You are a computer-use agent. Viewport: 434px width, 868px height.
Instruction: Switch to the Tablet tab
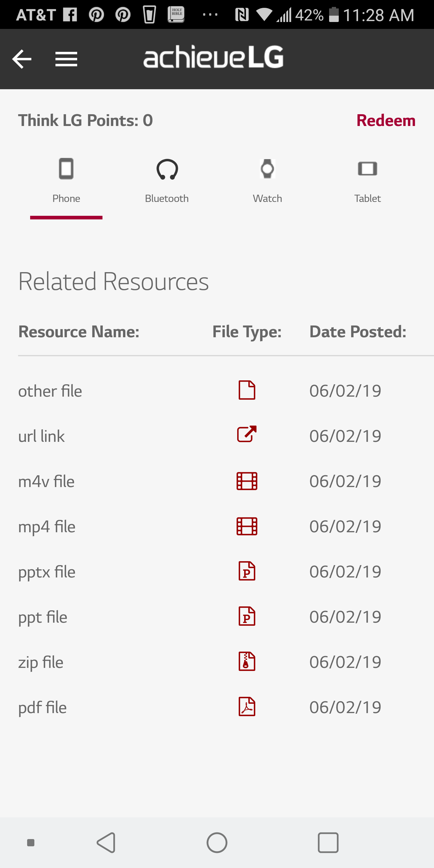point(367,180)
